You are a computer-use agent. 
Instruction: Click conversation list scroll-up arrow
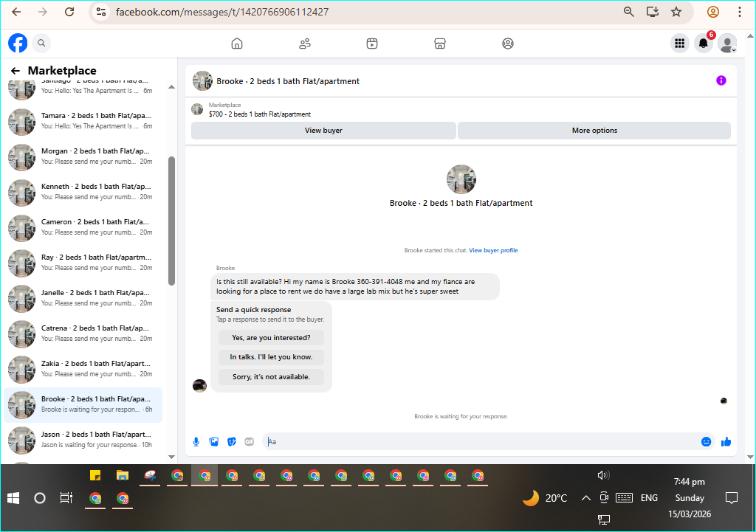[171, 87]
